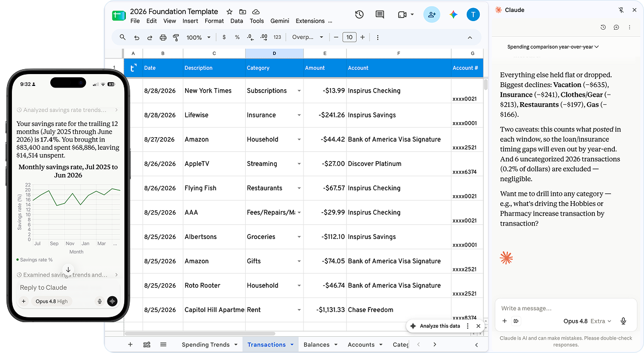Click the search magnifier in toolbar
Image resolution: width=644 pixels, height=353 pixels.
coord(123,37)
